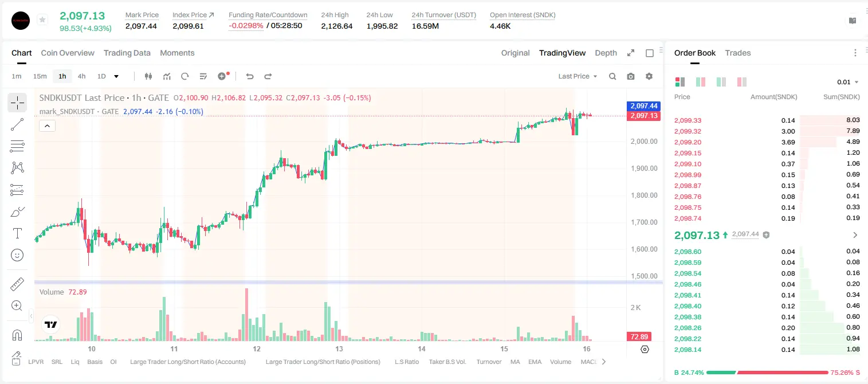
Task: Open the trading guide book icon at top right
Action: click(853, 21)
